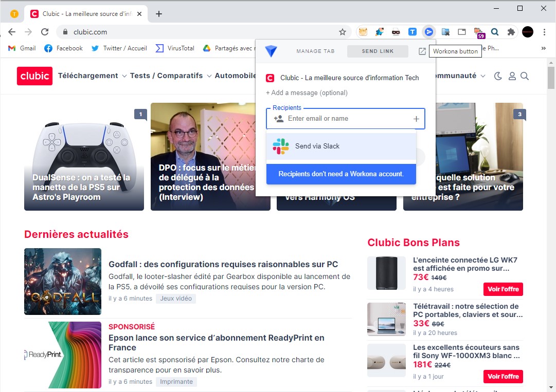Open the Dernières actualités heading

point(76,234)
